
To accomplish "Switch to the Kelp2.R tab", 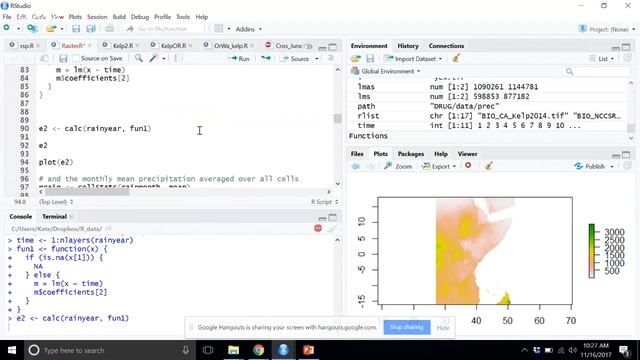I will tap(123, 46).
